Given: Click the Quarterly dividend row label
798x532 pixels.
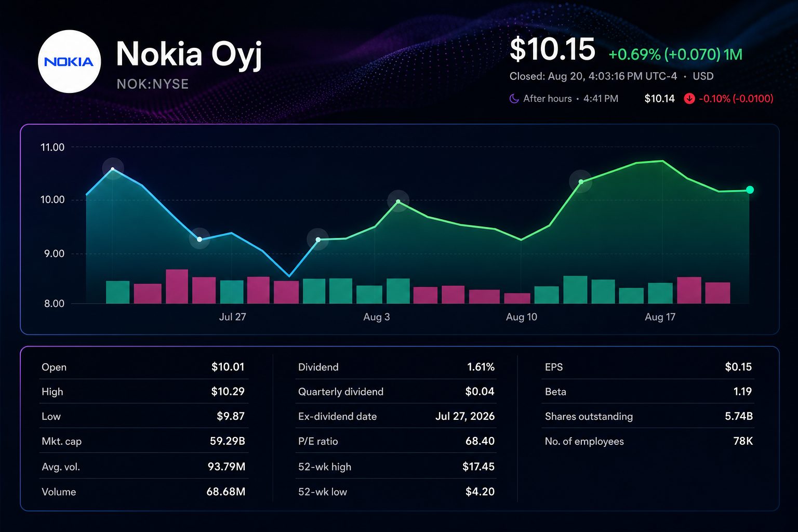Looking at the screenshot, I should 341,392.
